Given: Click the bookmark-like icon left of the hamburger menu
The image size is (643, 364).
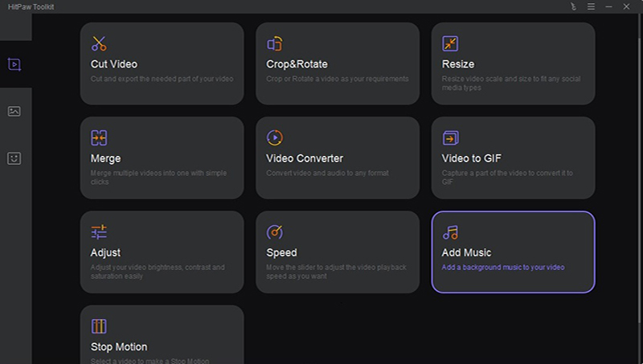Looking at the screenshot, I should tap(573, 6).
